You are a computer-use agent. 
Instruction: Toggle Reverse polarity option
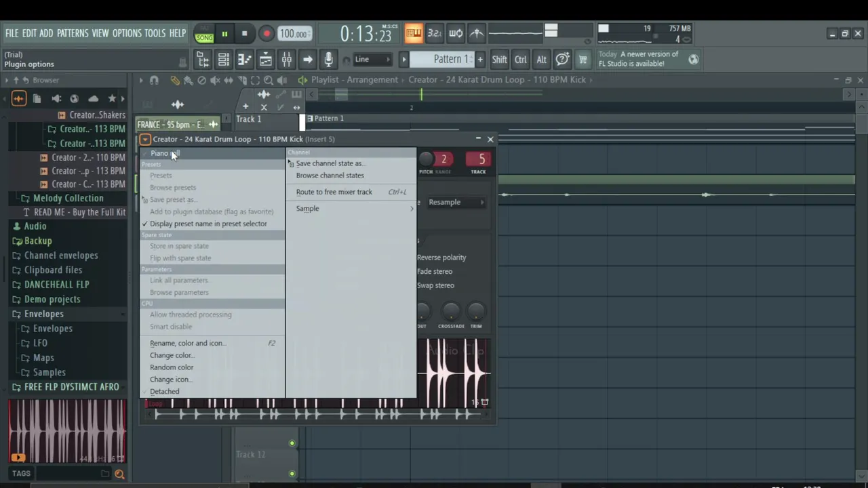[x=441, y=258]
